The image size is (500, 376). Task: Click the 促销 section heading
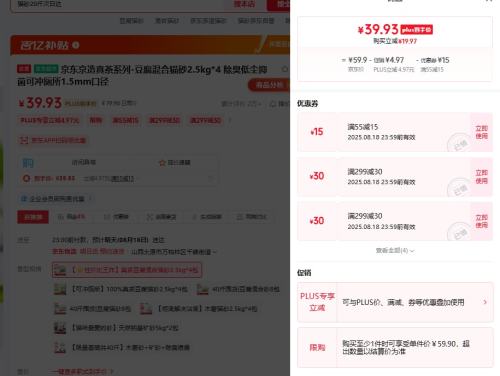pos(304,273)
